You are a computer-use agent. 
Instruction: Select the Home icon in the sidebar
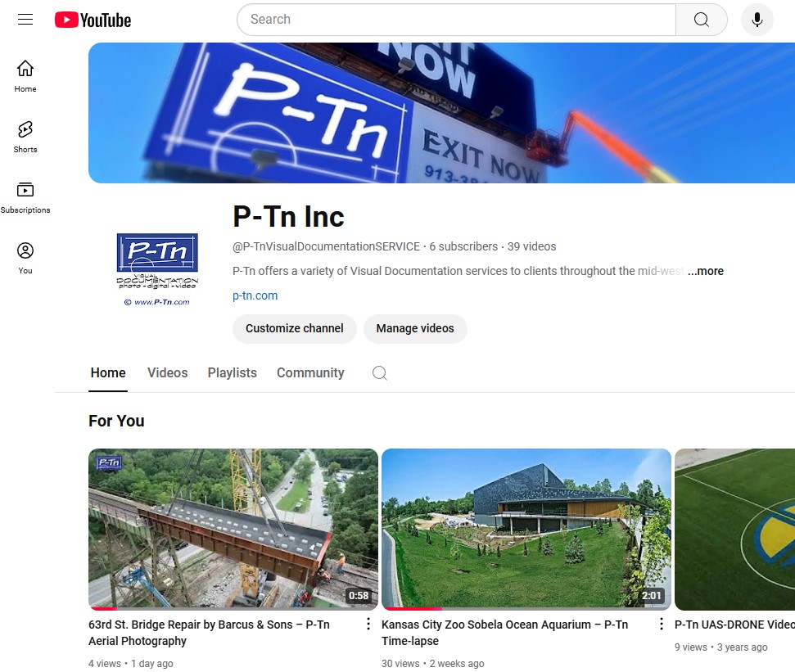click(x=25, y=74)
